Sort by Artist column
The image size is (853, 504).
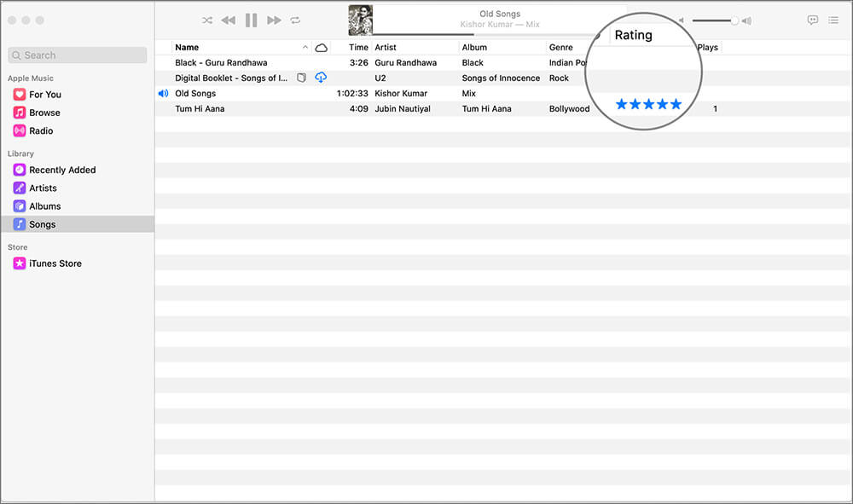pos(386,47)
